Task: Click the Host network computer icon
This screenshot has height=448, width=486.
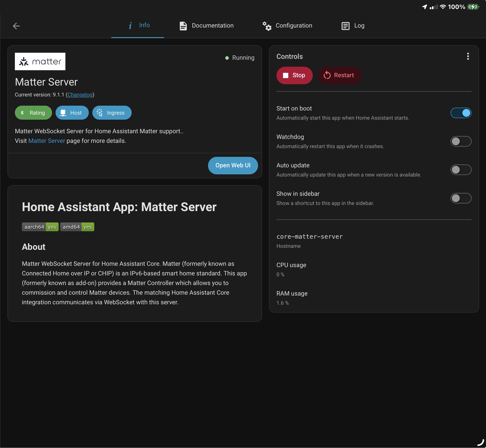Action: (63, 113)
